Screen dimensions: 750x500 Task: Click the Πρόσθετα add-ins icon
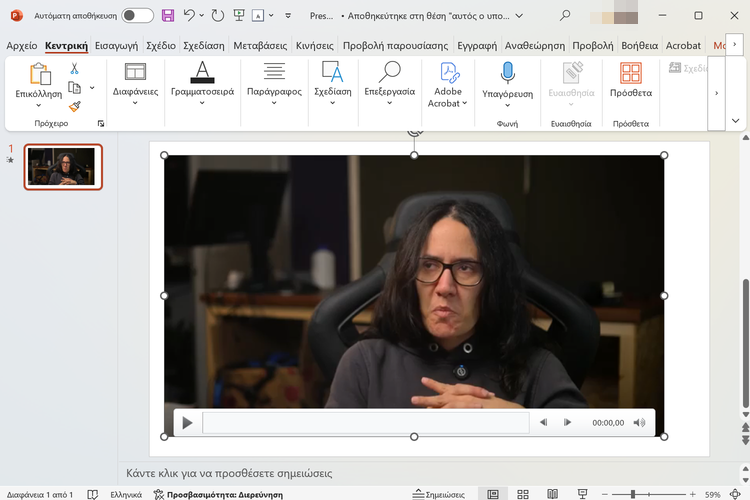click(x=631, y=73)
